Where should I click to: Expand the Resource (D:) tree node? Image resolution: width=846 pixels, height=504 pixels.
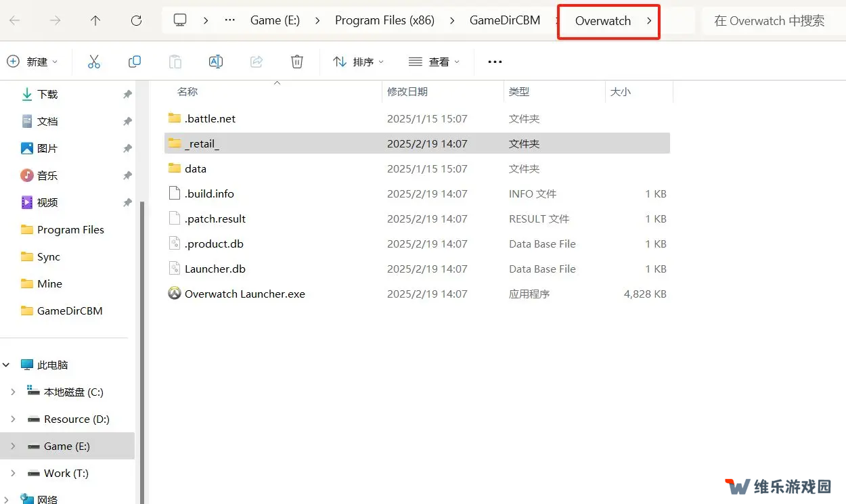[14, 419]
